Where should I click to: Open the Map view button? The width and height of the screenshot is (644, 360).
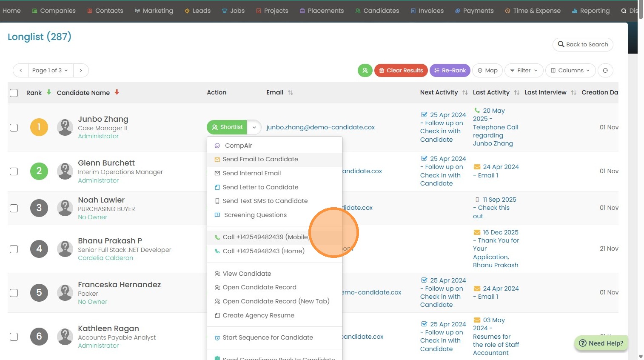click(x=487, y=71)
